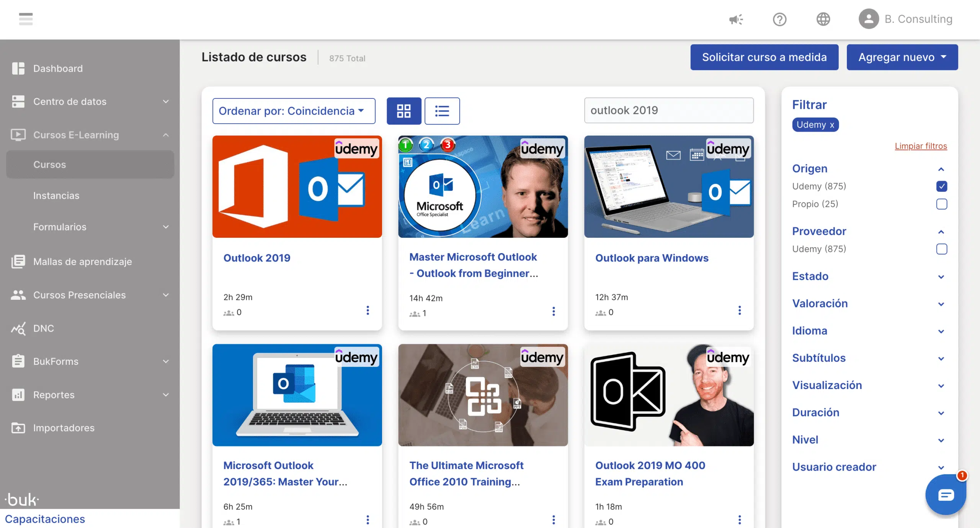Click the language globe icon
Viewport: 980px width, 528px height.
(823, 19)
